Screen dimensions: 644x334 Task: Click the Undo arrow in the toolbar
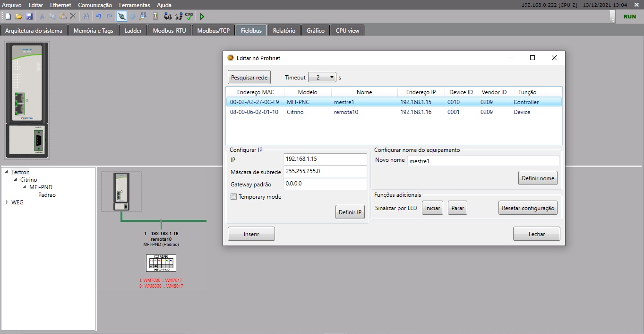point(98,17)
